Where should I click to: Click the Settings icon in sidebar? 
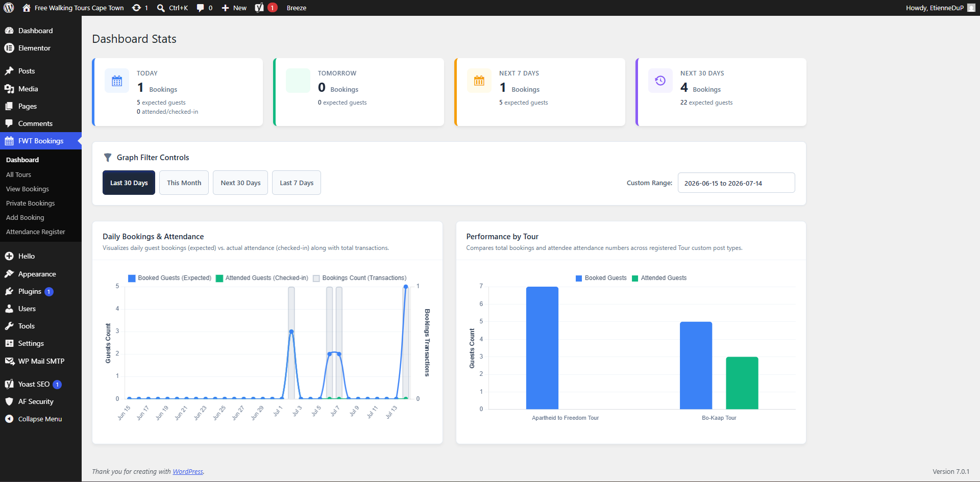(9, 343)
